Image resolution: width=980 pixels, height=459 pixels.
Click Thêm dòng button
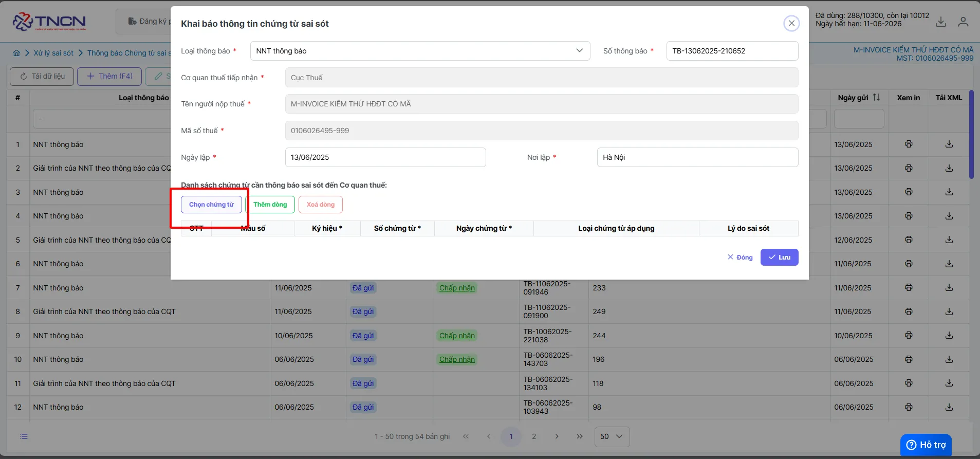click(x=270, y=205)
